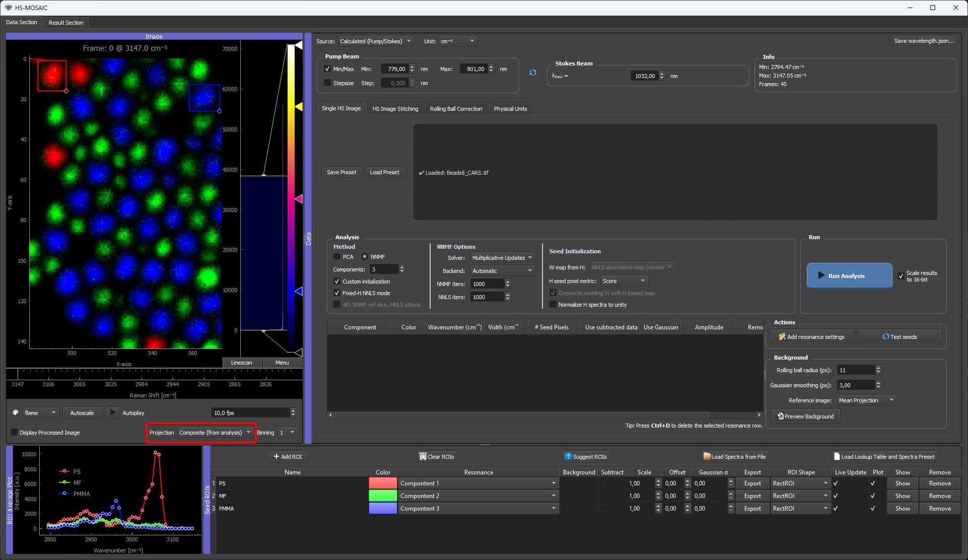
Task: Click the MF green color swatch
Action: pyautogui.click(x=383, y=496)
